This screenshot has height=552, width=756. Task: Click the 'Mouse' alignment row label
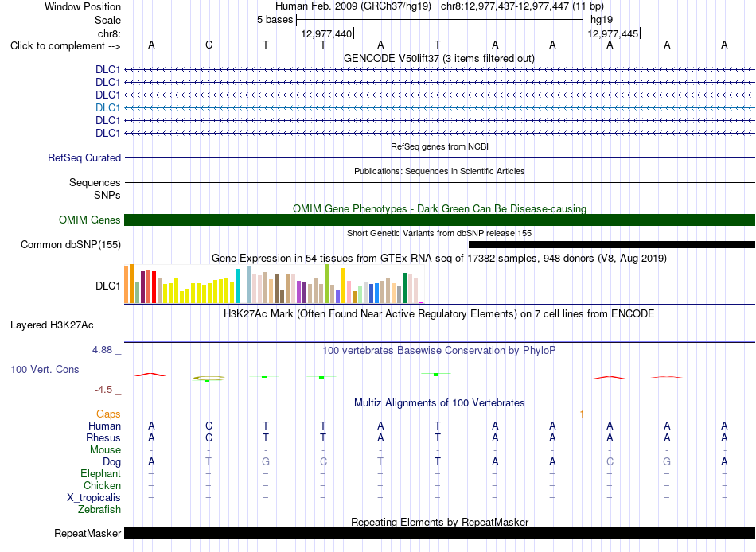[105, 450]
